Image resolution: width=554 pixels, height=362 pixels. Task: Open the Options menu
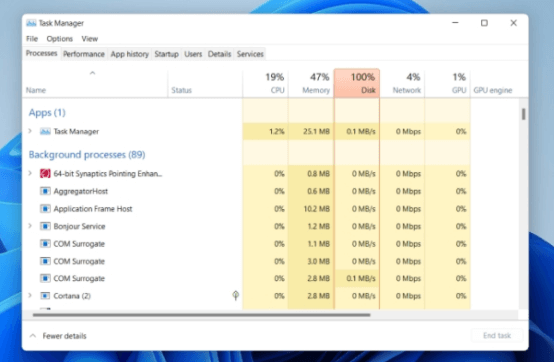pos(59,38)
